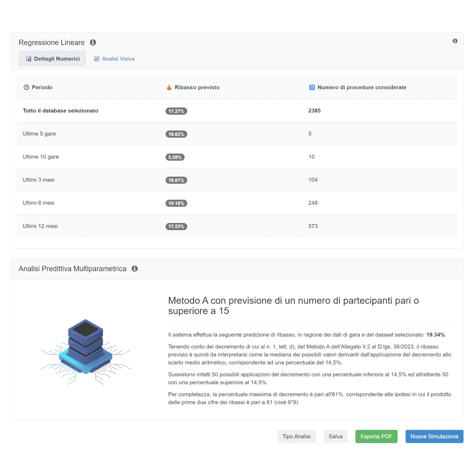Click the icon beside Numero di procedure considerate
Viewport: 476px width, 476px height.
point(312,87)
